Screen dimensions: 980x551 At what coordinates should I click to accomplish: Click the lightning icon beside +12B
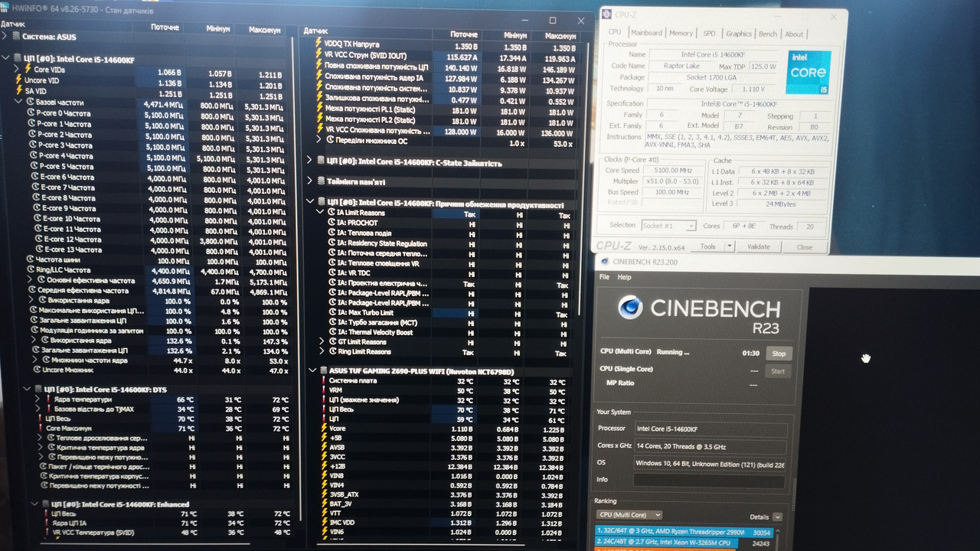click(324, 466)
